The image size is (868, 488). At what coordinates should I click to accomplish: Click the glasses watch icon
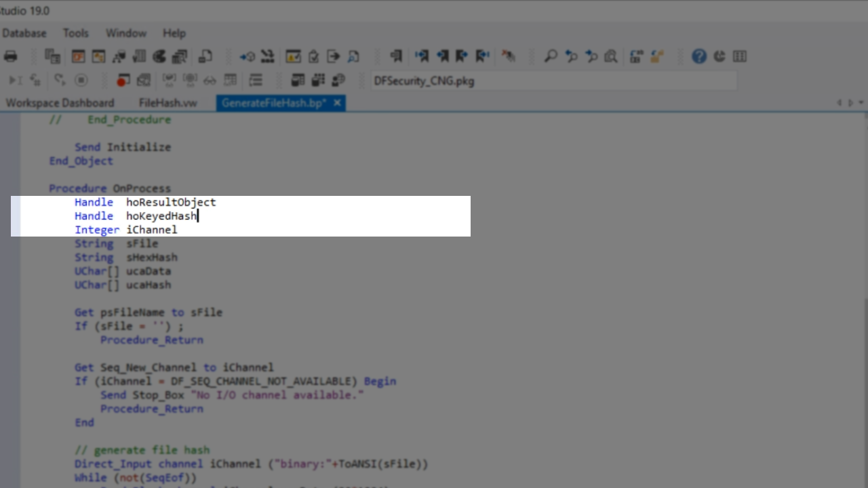pos(210,81)
